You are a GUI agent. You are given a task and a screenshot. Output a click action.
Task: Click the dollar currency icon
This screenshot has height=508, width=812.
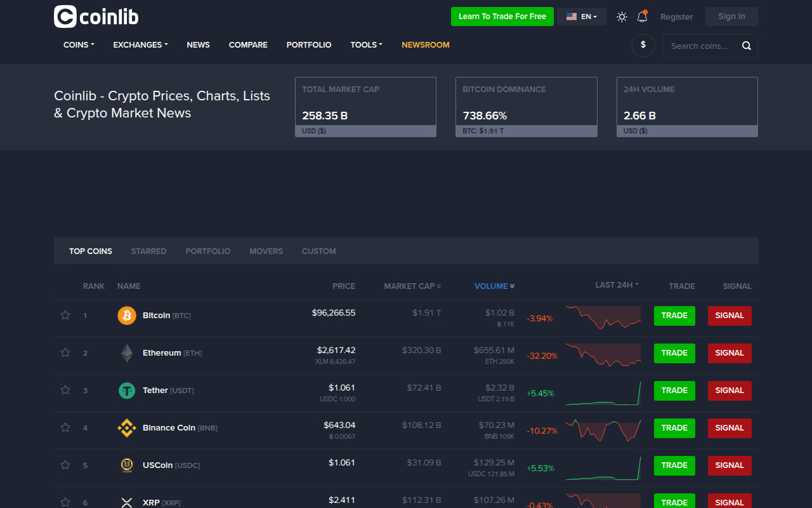(643, 45)
